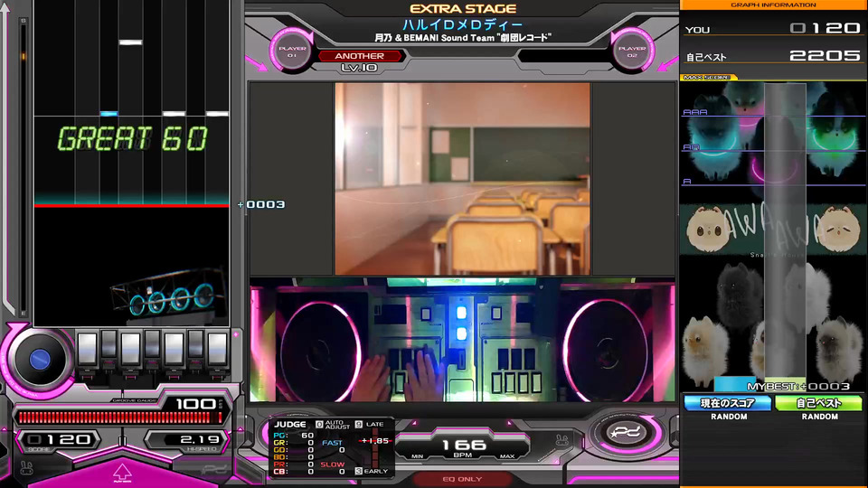Click the A rank line label
The image size is (868, 488).
pyautogui.click(x=687, y=182)
